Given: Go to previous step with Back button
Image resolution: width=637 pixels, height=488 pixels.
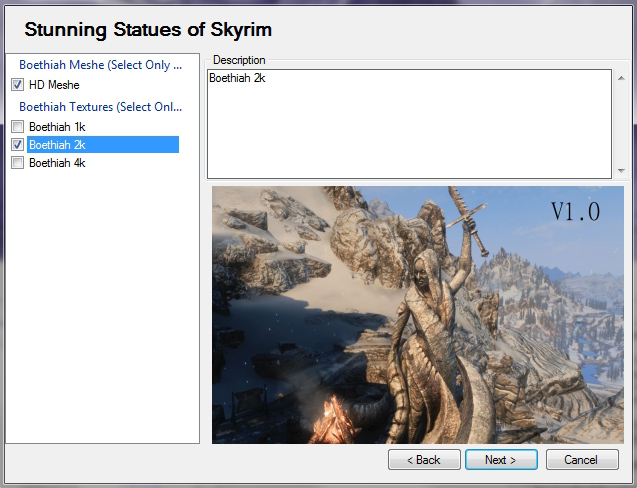Looking at the screenshot, I should click(x=424, y=460).
